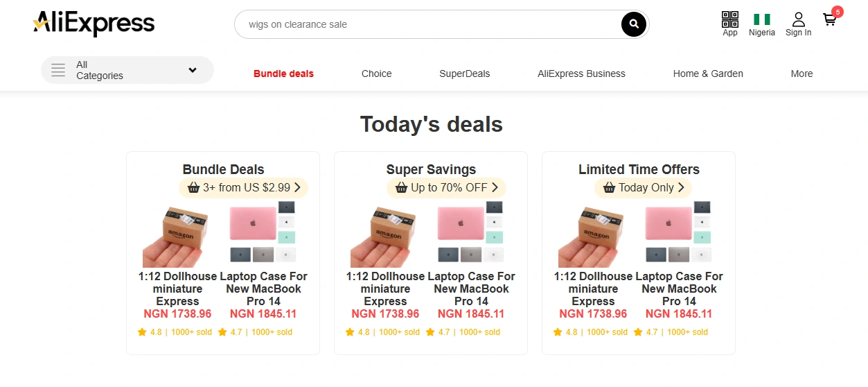Go to the SuperDeals tab

tap(464, 74)
